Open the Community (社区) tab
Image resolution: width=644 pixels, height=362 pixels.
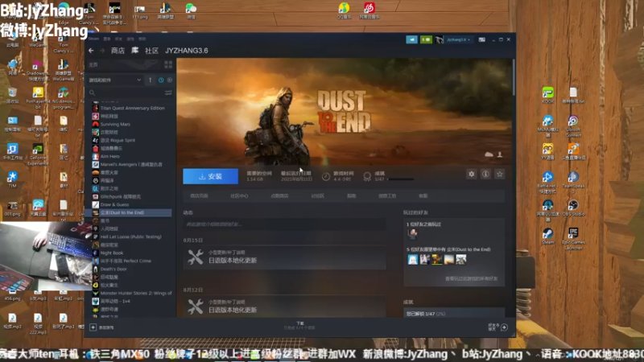pyautogui.click(x=151, y=51)
